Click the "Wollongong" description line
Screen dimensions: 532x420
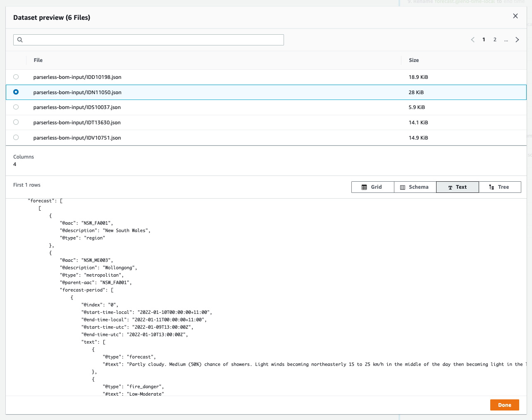coord(98,268)
